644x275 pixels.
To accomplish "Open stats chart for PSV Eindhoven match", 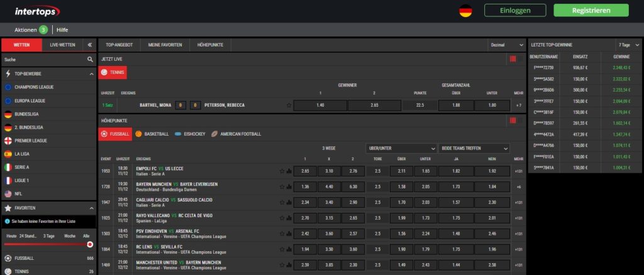I will 289,234.
